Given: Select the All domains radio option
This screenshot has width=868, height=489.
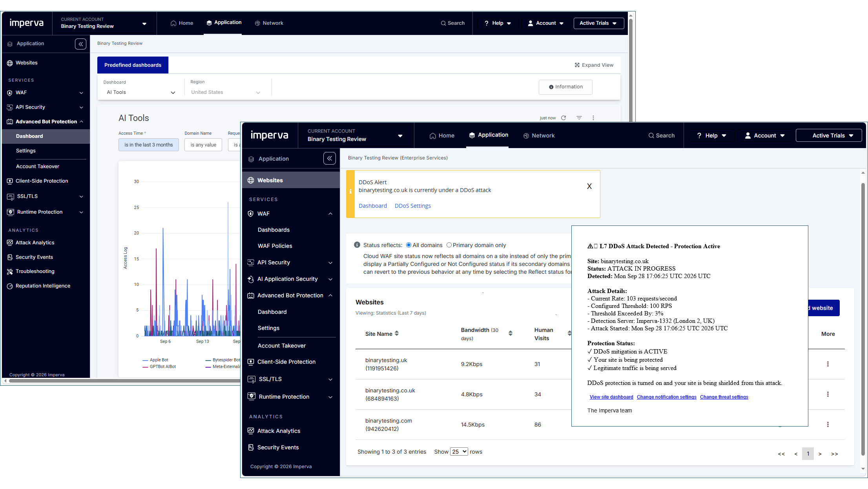Looking at the screenshot, I should pyautogui.click(x=408, y=245).
